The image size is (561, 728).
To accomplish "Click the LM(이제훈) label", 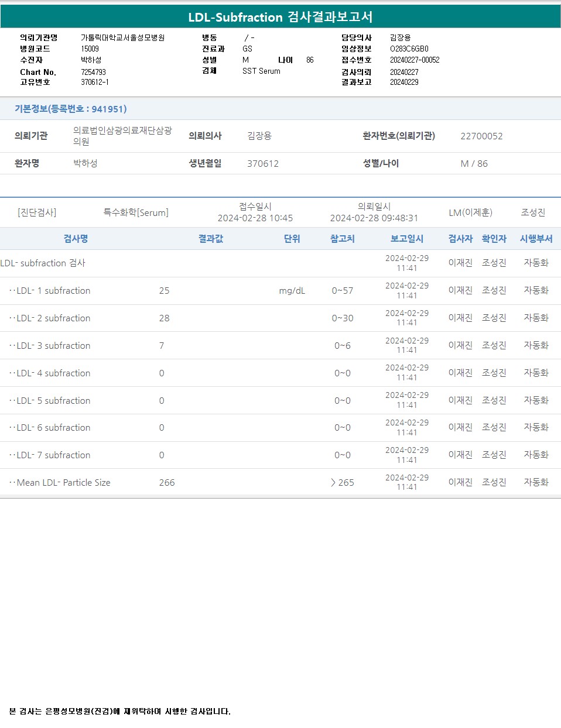I will point(470,212).
